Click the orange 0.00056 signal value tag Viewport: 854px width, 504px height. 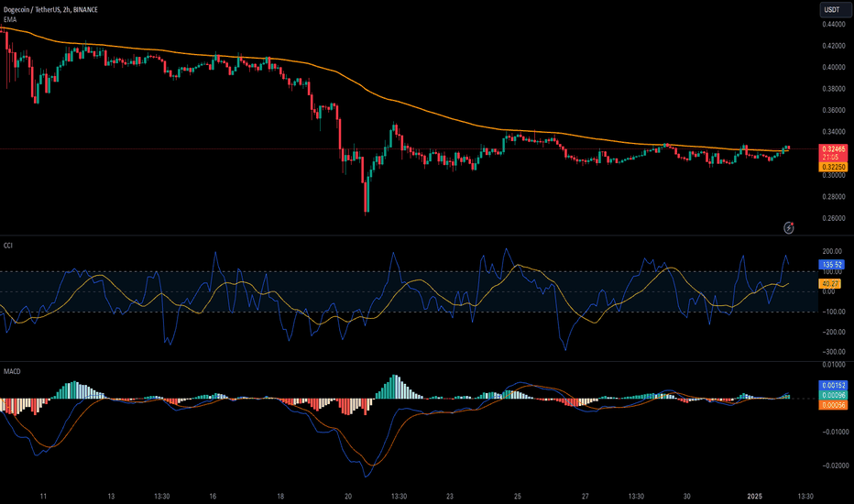pos(833,405)
